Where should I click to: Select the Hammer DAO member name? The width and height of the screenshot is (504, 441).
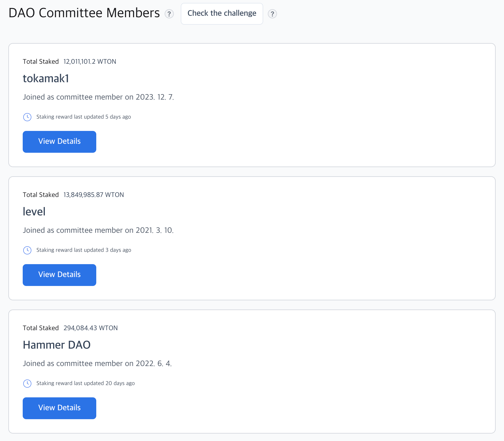tap(57, 345)
